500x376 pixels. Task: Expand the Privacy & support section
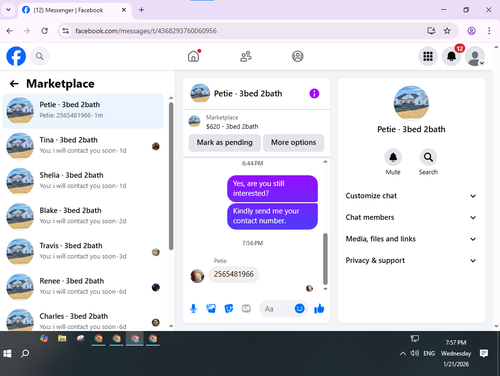[411, 261]
